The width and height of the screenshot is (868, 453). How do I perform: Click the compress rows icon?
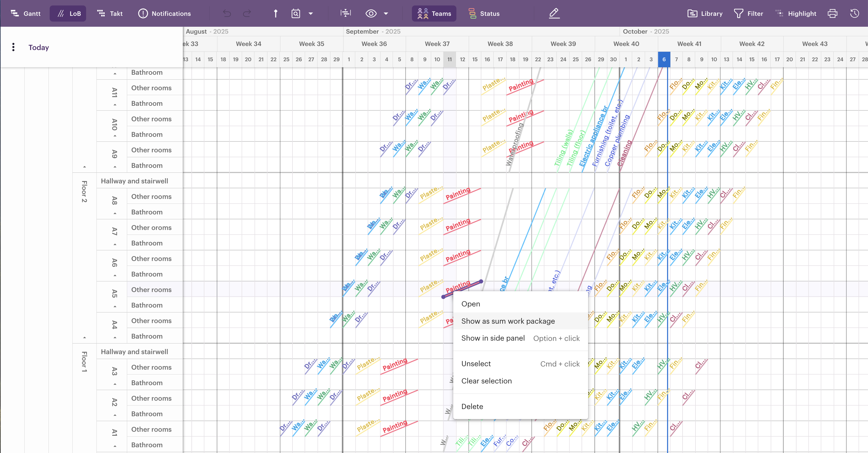[345, 14]
